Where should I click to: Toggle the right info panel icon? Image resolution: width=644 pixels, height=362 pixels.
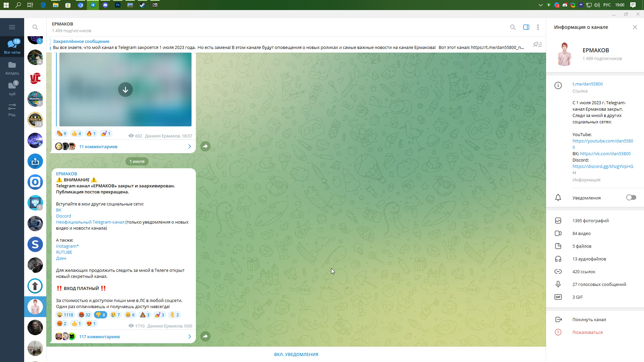coord(526,27)
